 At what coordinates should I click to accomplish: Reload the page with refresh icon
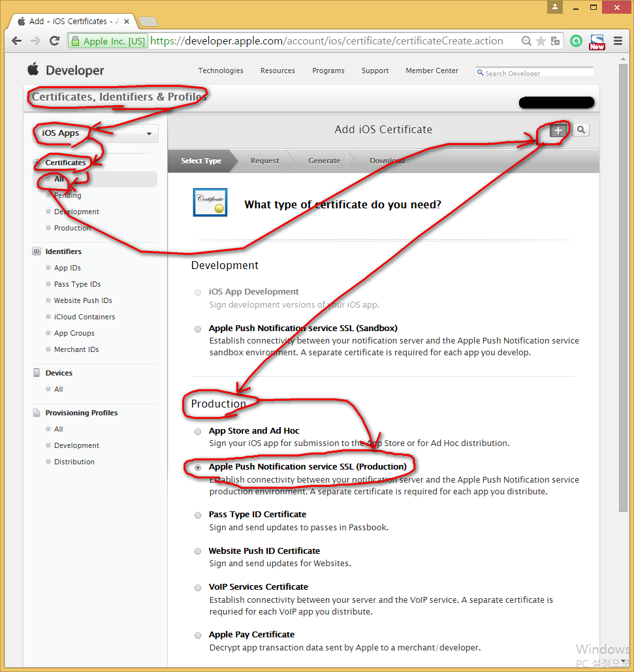(x=54, y=41)
